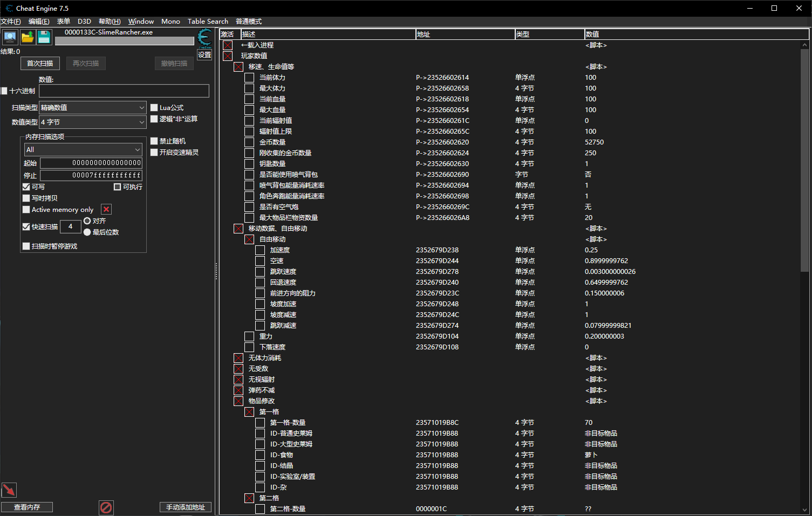
Task: Toggle 移动数据、自由移动 script box
Action: coord(238,229)
